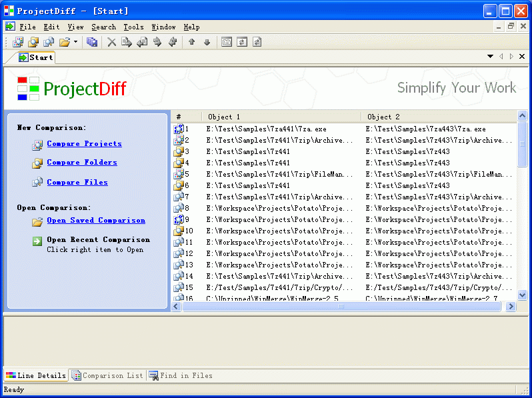The image size is (532, 398).
Task: Click the # column header
Action: tap(187, 117)
